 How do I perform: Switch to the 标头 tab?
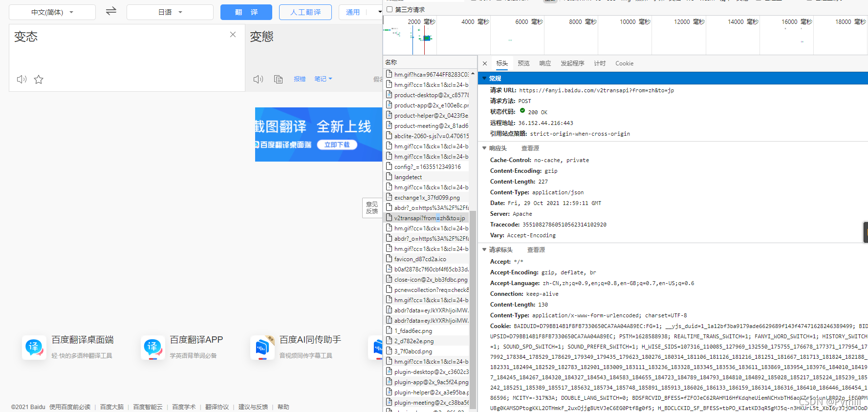pos(502,63)
